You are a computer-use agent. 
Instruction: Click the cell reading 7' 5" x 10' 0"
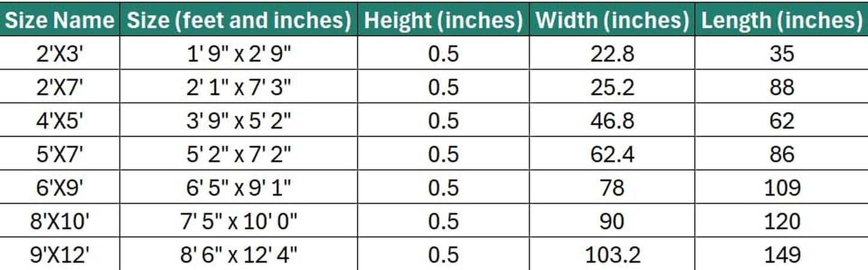[x=238, y=221]
